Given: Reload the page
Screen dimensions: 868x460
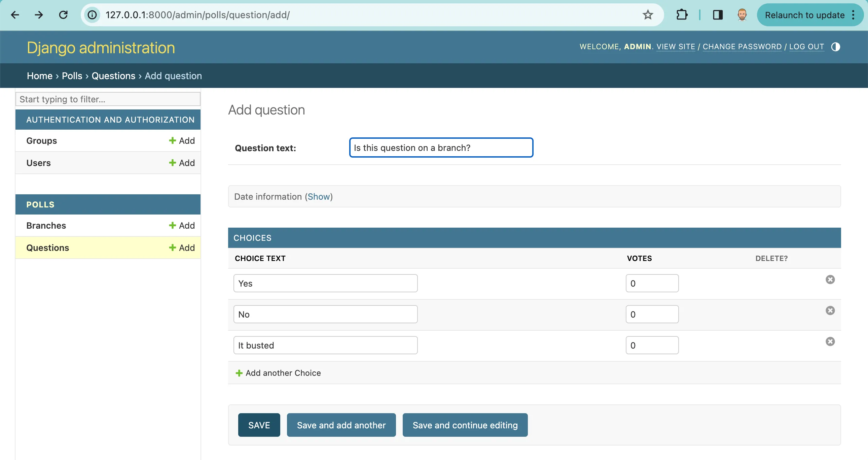Looking at the screenshot, I should coord(63,15).
